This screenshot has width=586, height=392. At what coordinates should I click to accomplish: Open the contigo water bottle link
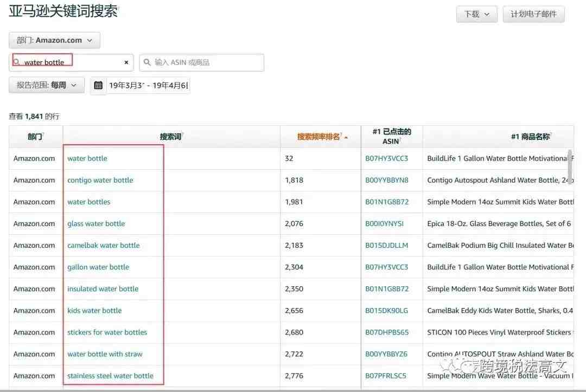pyautogui.click(x=100, y=180)
